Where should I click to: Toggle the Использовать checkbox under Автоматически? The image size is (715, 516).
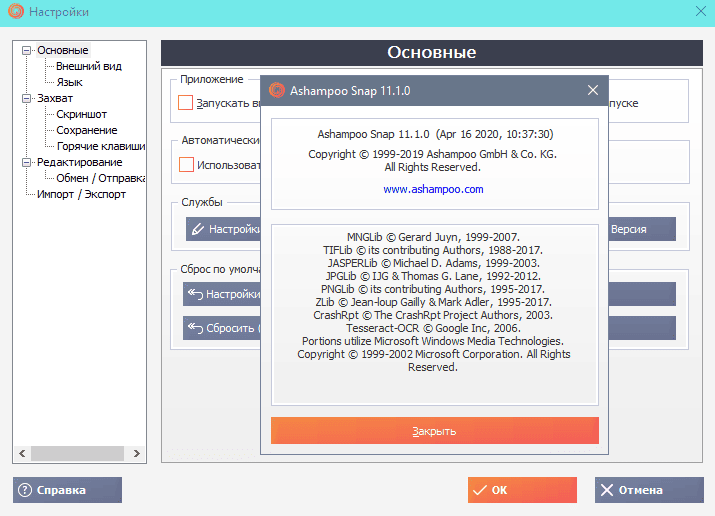186,165
